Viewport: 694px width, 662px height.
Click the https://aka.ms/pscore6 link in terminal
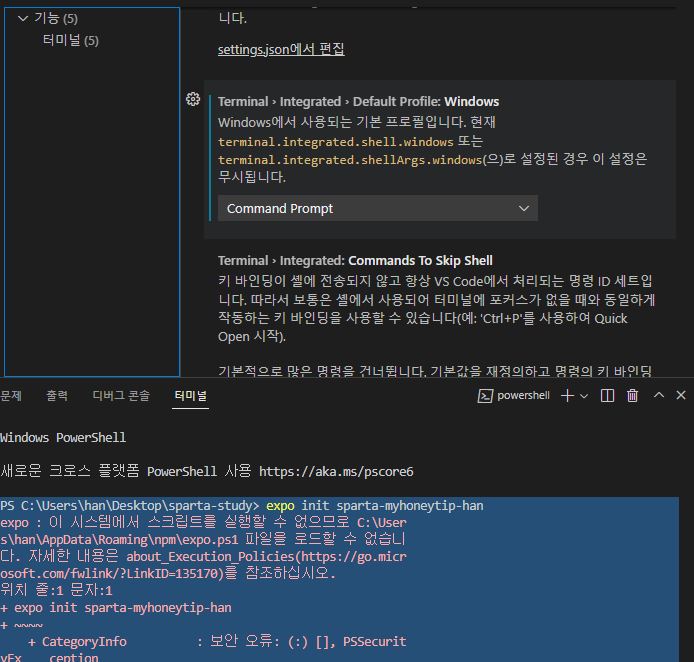pyautogui.click(x=336, y=472)
